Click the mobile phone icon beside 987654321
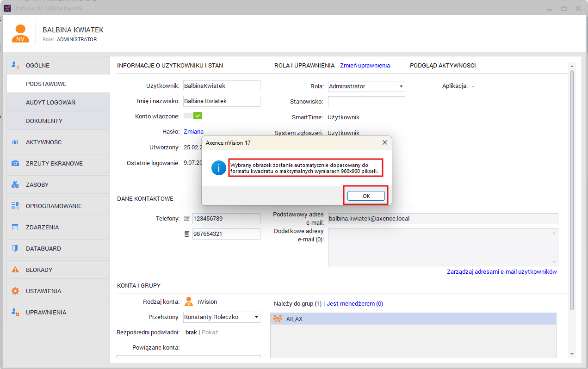The width and height of the screenshot is (588, 369). pyautogui.click(x=186, y=234)
